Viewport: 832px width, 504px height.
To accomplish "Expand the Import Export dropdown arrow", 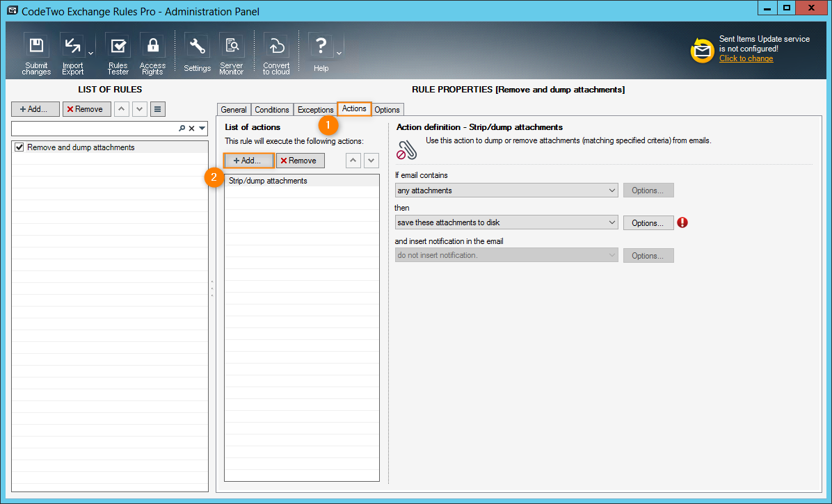I will 90,54.
